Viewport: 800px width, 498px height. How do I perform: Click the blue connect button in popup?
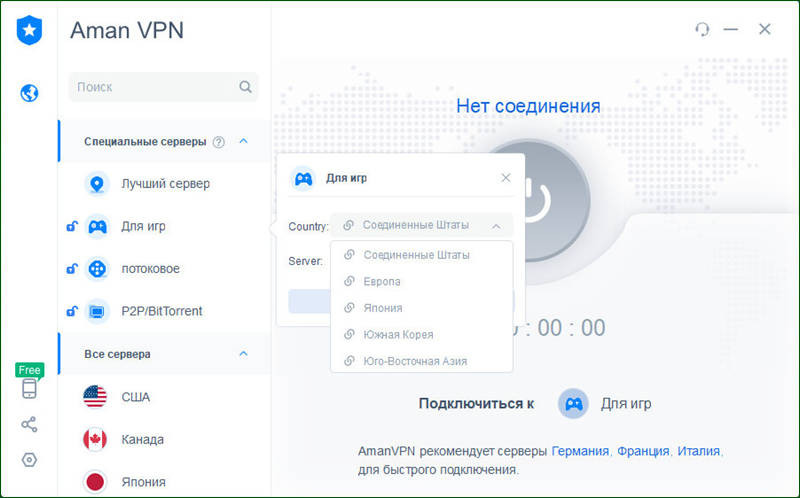(309, 301)
